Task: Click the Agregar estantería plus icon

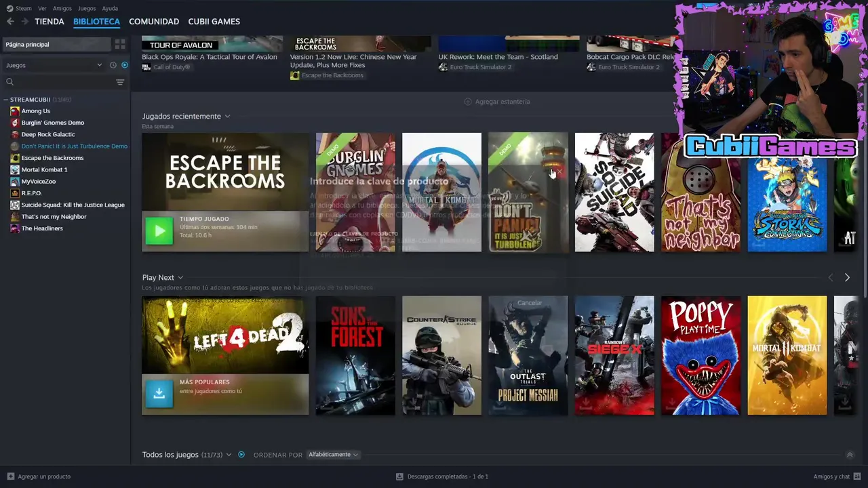Action: coord(467,102)
